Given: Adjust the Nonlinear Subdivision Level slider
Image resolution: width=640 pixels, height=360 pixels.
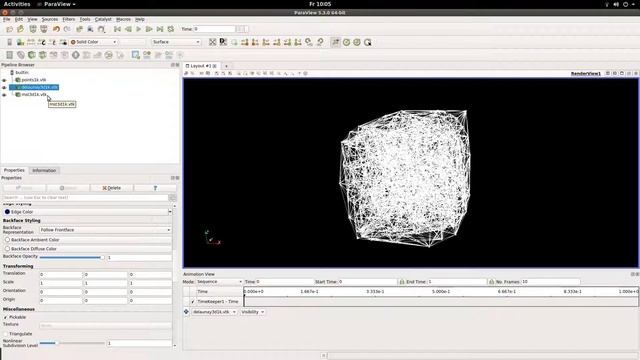Looking at the screenshot, I should click(x=72, y=343).
